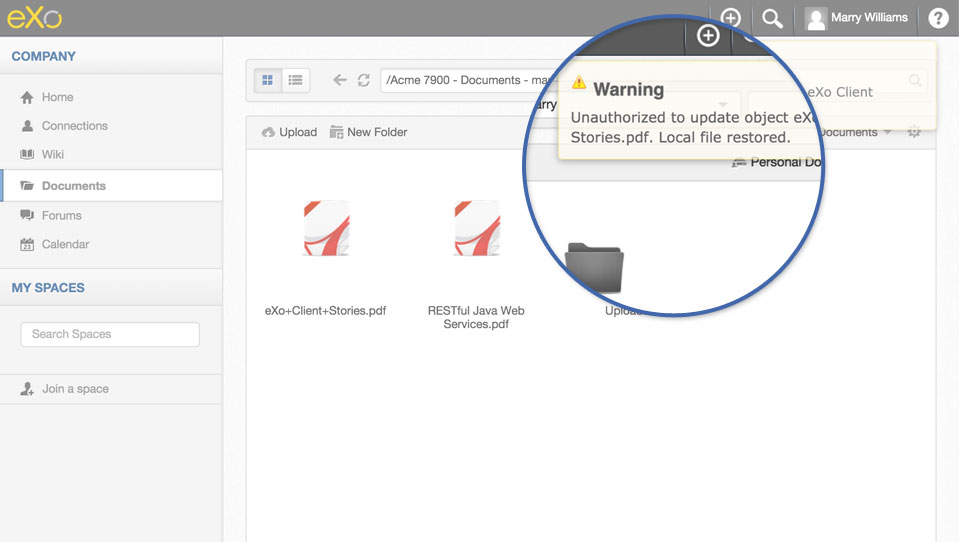Click the eXo logo
This screenshot has height=542, width=960.
[x=34, y=18]
